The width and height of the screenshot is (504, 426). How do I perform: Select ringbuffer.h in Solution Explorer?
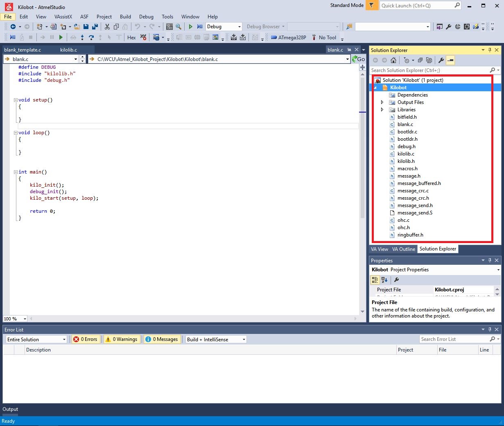(x=410, y=235)
